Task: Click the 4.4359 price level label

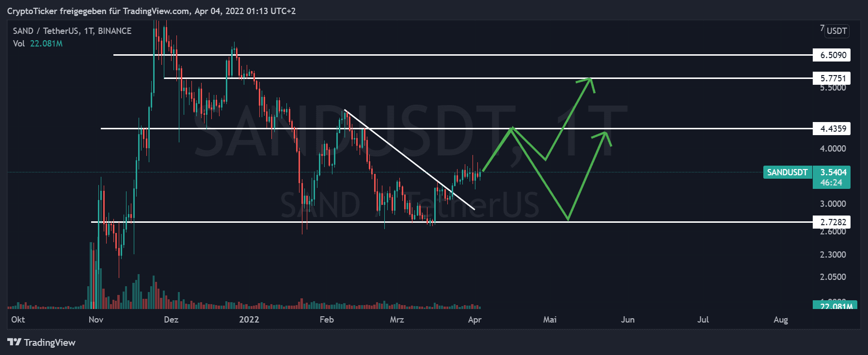Action: pyautogui.click(x=833, y=129)
